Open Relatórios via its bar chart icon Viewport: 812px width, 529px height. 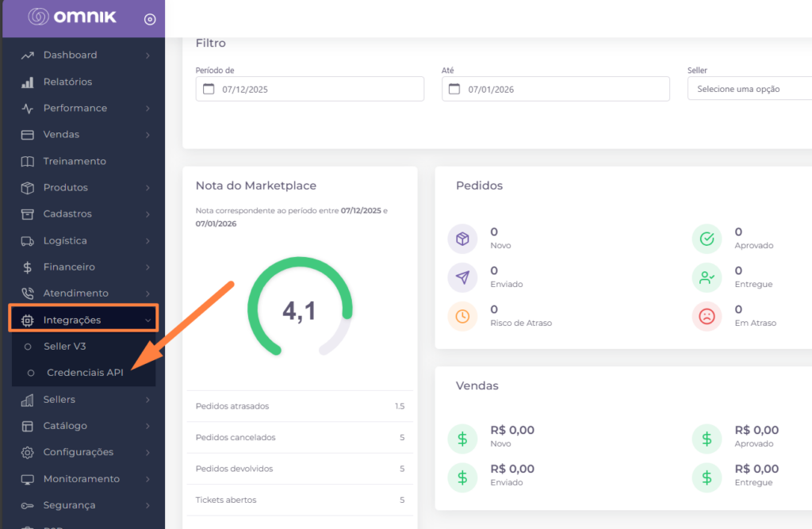[x=28, y=82]
